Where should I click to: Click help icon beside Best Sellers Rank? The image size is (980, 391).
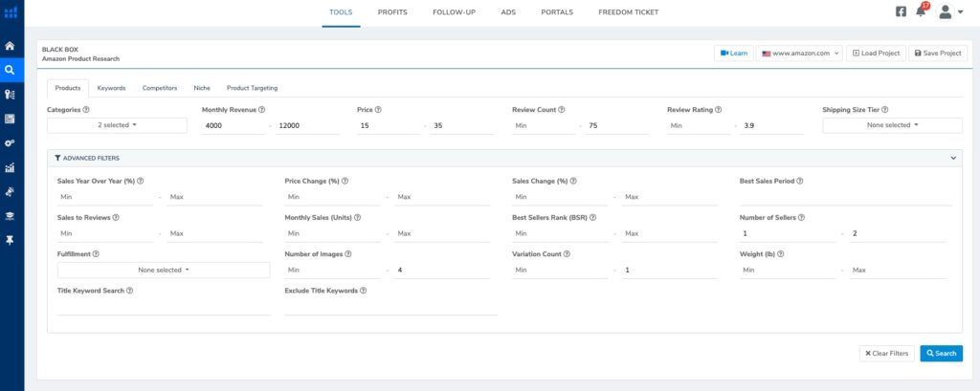(x=592, y=218)
